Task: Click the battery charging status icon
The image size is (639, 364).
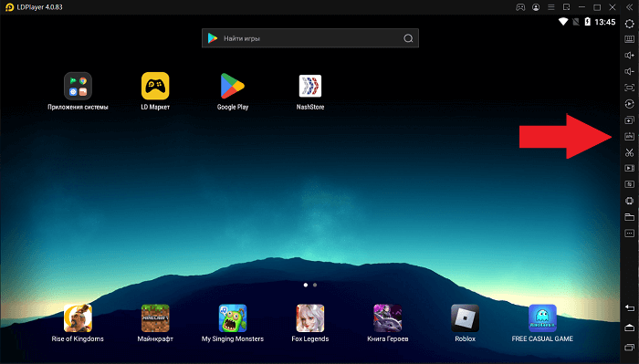Action: click(x=587, y=22)
